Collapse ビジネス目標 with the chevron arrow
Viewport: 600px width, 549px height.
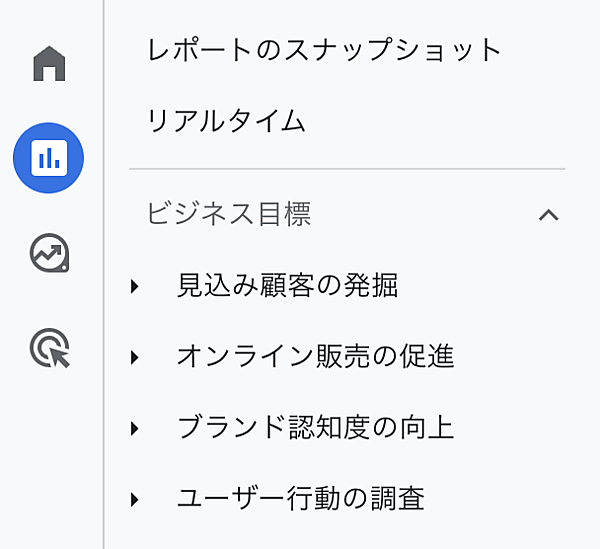(548, 214)
